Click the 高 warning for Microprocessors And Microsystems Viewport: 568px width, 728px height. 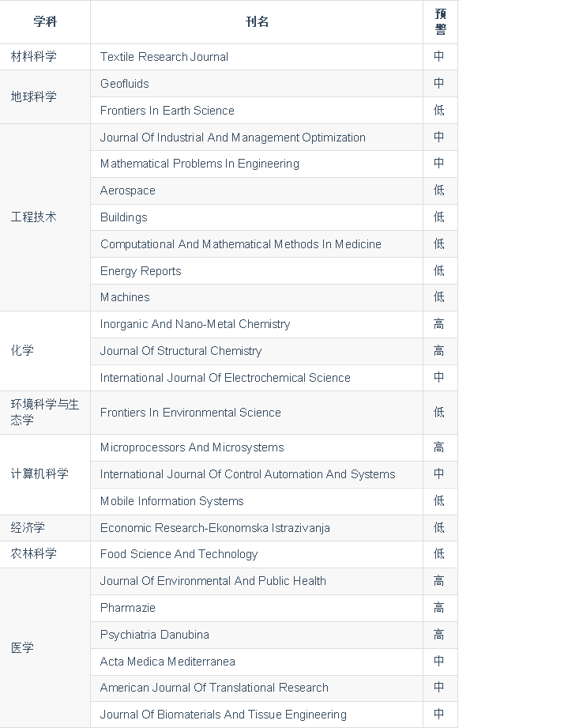tap(439, 447)
